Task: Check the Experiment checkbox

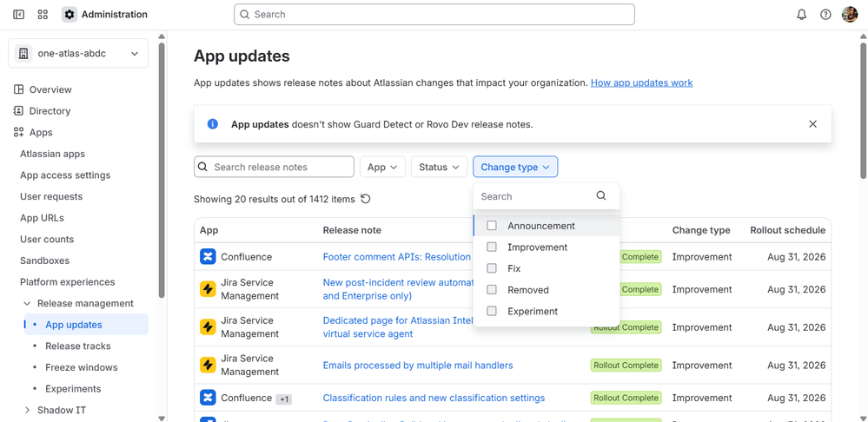Action: (x=492, y=311)
